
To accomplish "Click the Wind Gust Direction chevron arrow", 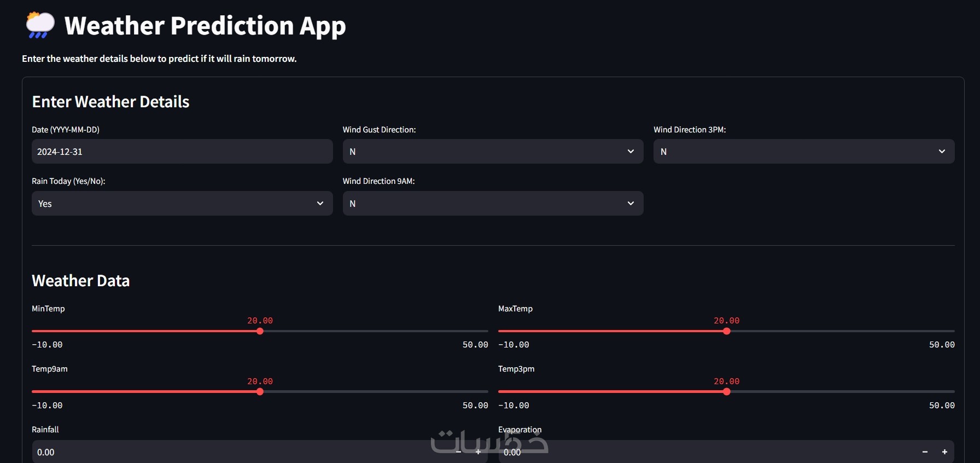I will 631,152.
